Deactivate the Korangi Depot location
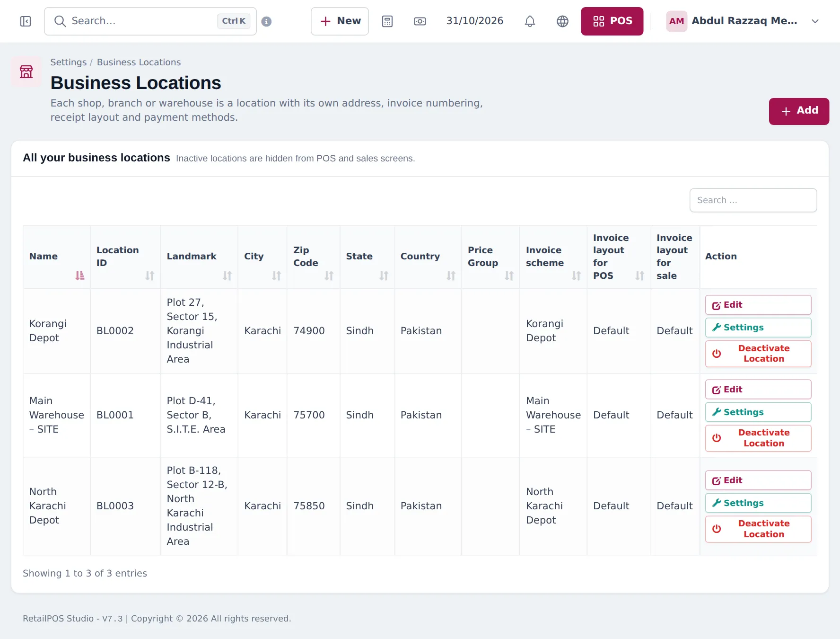 click(x=758, y=354)
